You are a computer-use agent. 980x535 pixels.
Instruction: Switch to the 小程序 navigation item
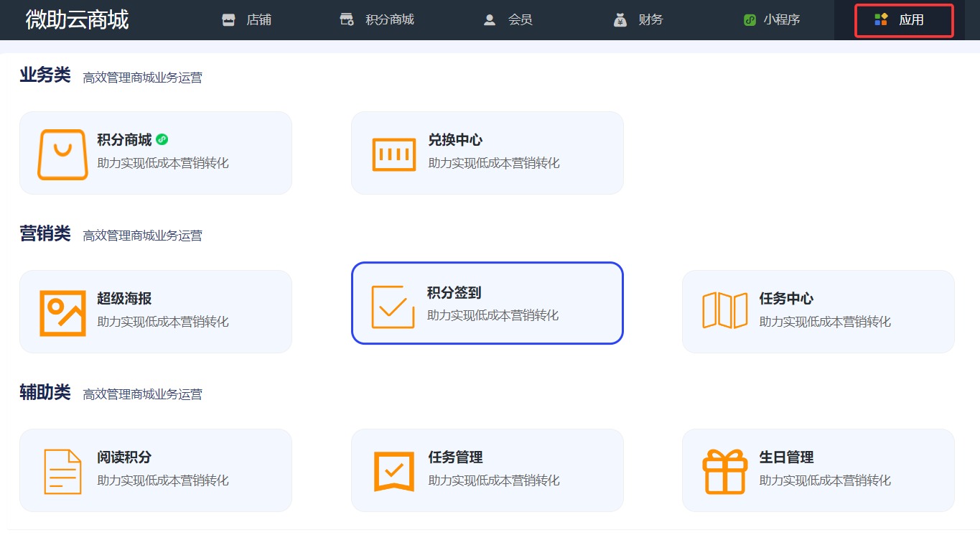coord(772,20)
